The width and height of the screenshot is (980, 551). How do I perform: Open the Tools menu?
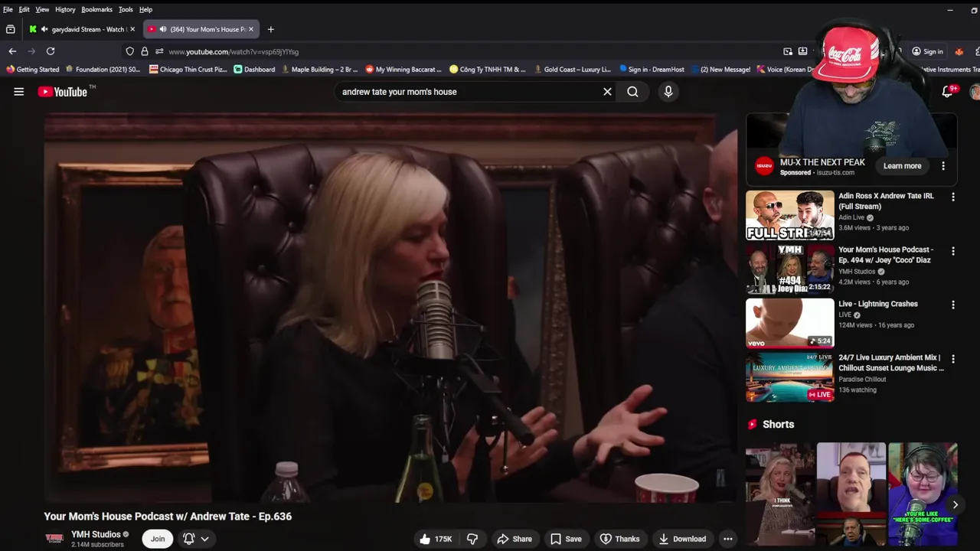(126, 9)
